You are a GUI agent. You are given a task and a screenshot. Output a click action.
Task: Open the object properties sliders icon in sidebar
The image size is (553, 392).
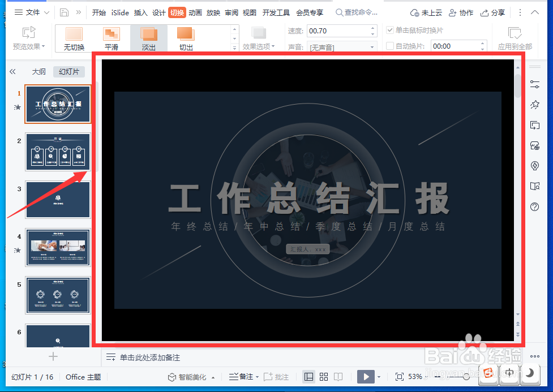tap(535, 84)
